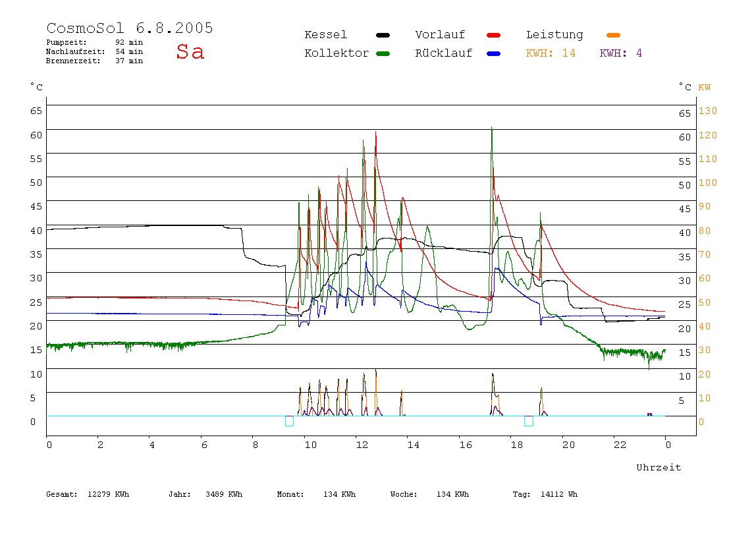Click the "Gesamt:" total label

click(62, 494)
